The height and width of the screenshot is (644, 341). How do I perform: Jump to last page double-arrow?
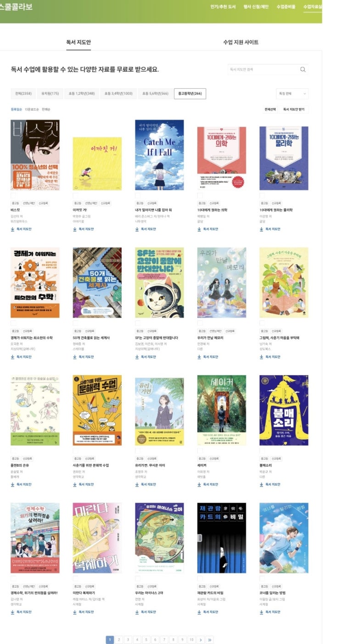click(x=210, y=639)
